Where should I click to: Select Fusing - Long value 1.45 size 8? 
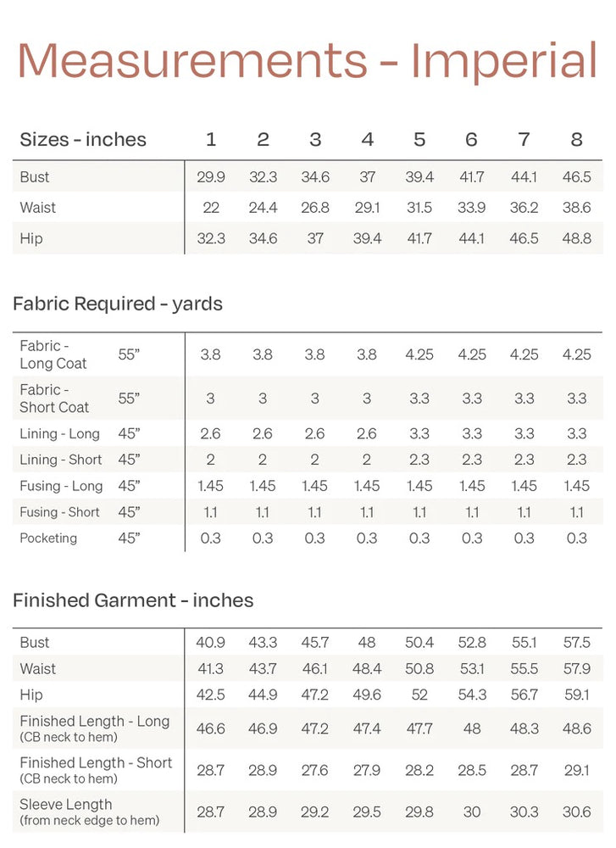click(x=576, y=486)
